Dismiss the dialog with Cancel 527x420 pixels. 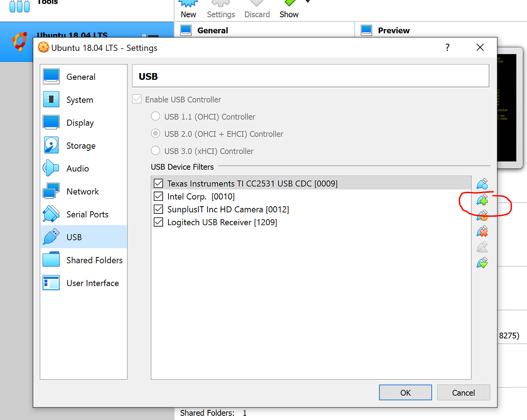pyautogui.click(x=463, y=392)
